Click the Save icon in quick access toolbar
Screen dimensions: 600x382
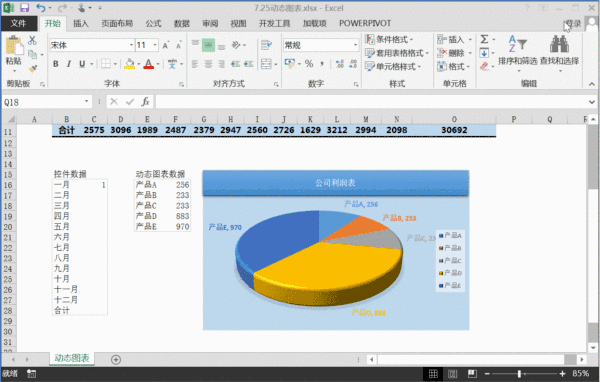pos(24,8)
